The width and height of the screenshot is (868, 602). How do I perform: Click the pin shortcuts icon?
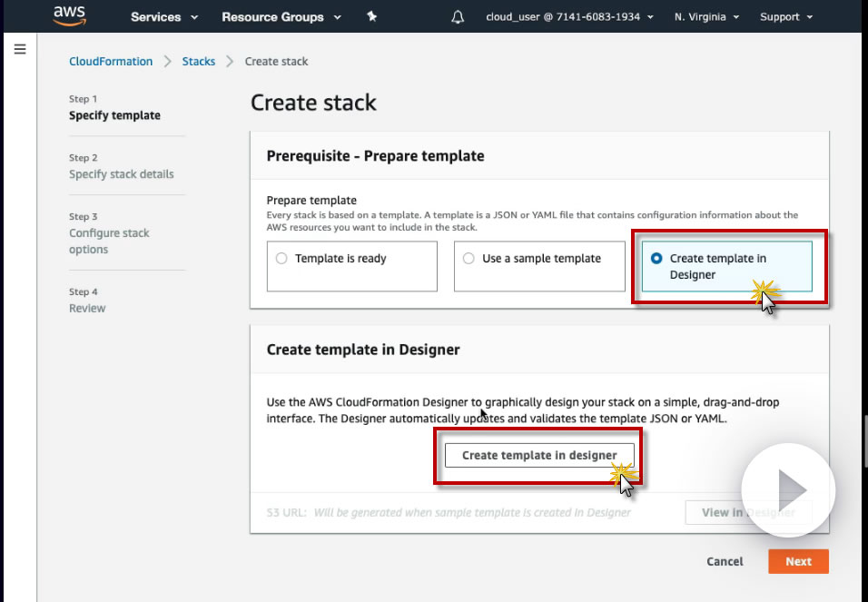point(371,16)
